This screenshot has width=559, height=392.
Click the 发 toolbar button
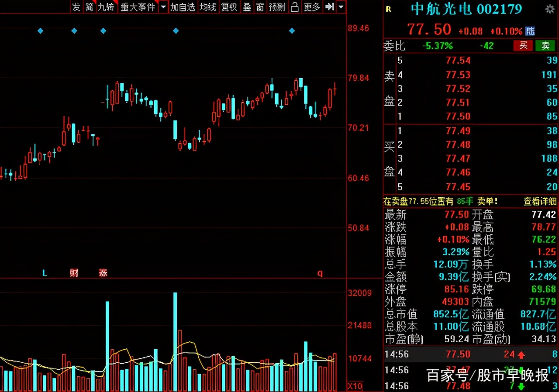tap(76, 7)
